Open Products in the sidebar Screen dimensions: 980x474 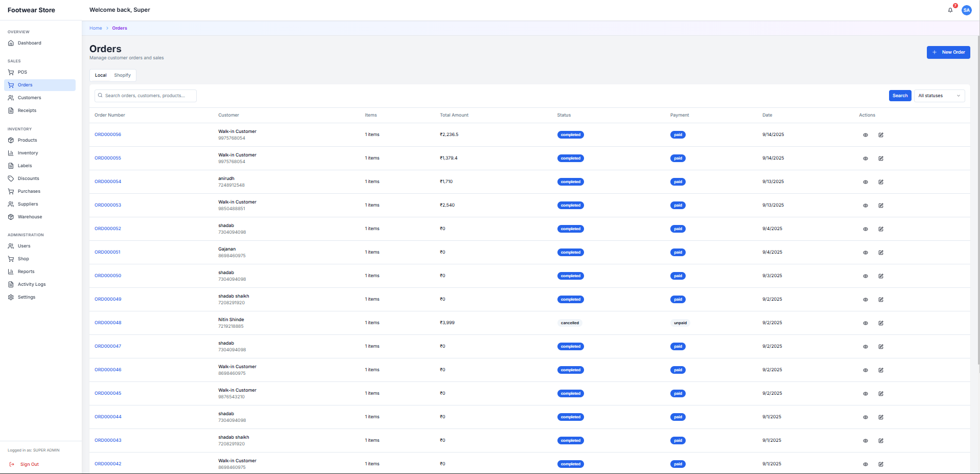tap(40, 140)
